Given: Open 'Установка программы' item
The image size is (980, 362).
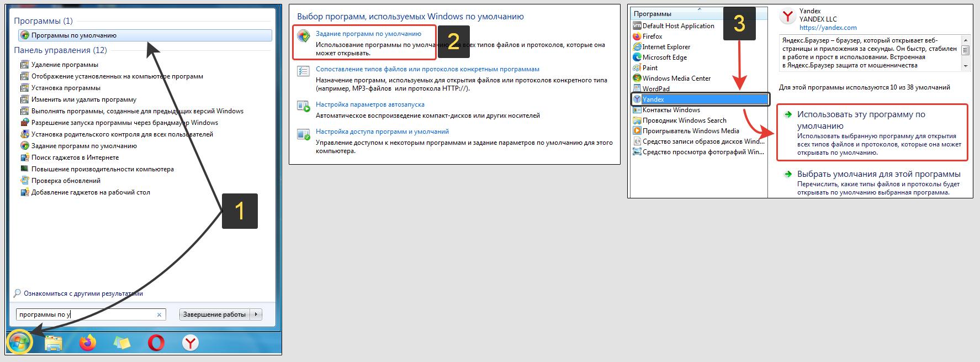Looking at the screenshot, I should [x=66, y=88].
